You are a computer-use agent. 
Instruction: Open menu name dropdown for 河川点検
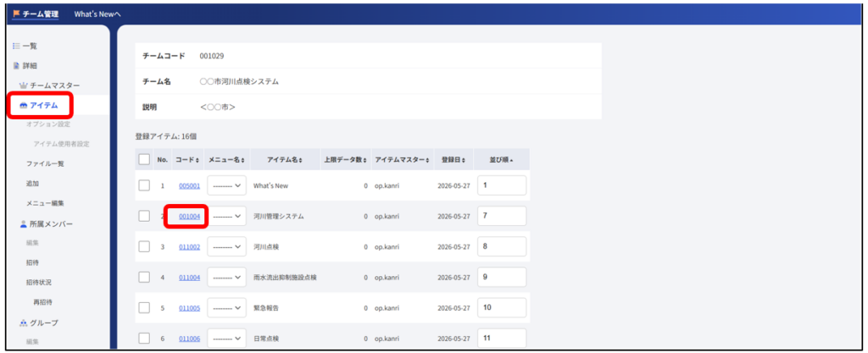coord(227,246)
